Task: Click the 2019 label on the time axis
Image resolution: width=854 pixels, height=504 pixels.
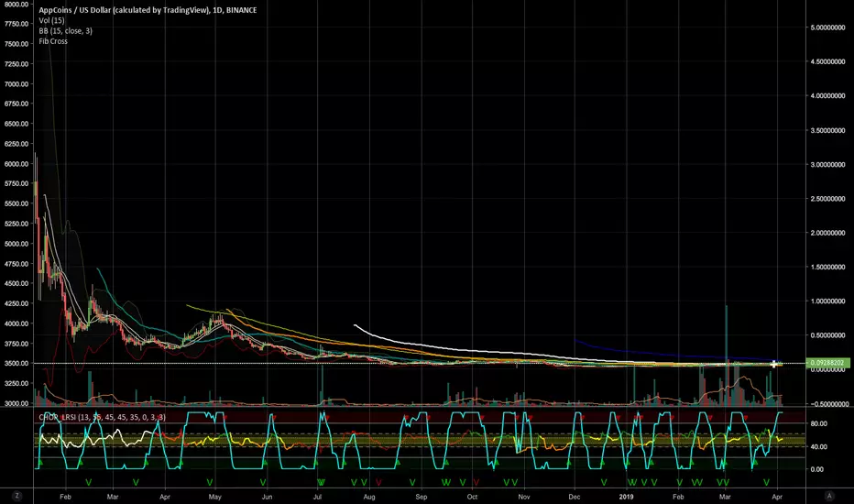Action: 627,497
